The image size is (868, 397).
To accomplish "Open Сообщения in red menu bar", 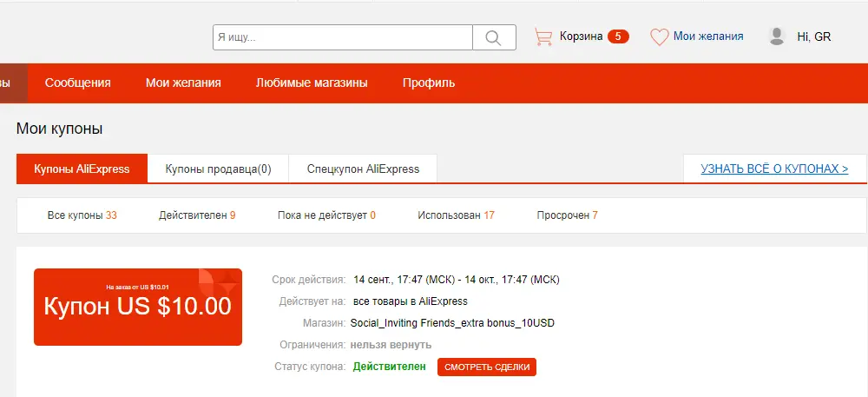I will coord(77,83).
